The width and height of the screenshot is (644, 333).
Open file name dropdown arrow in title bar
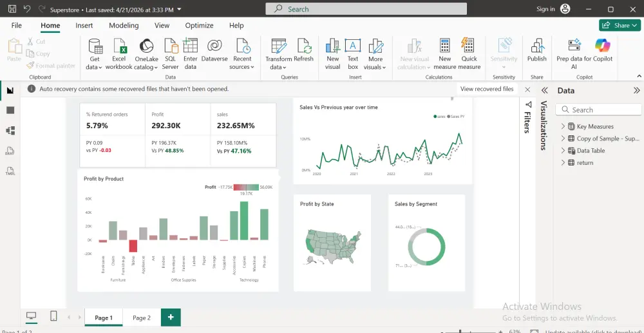pyautogui.click(x=178, y=9)
